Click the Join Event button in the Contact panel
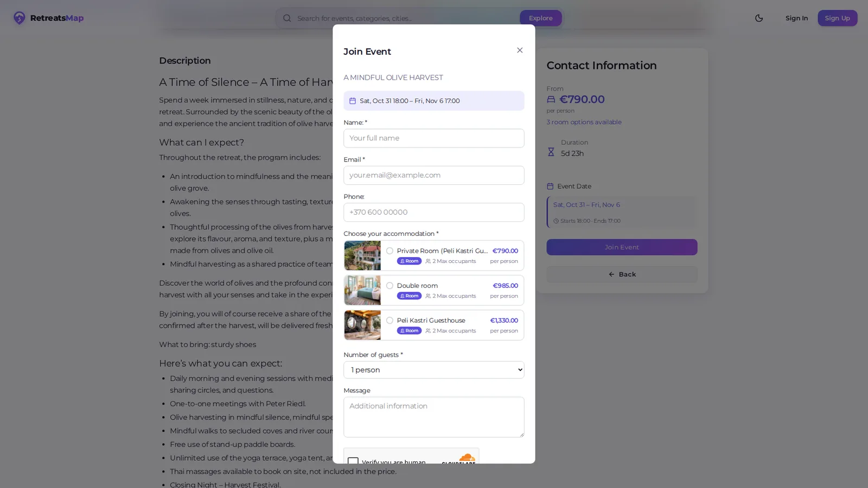The height and width of the screenshot is (488, 868). tap(622, 247)
